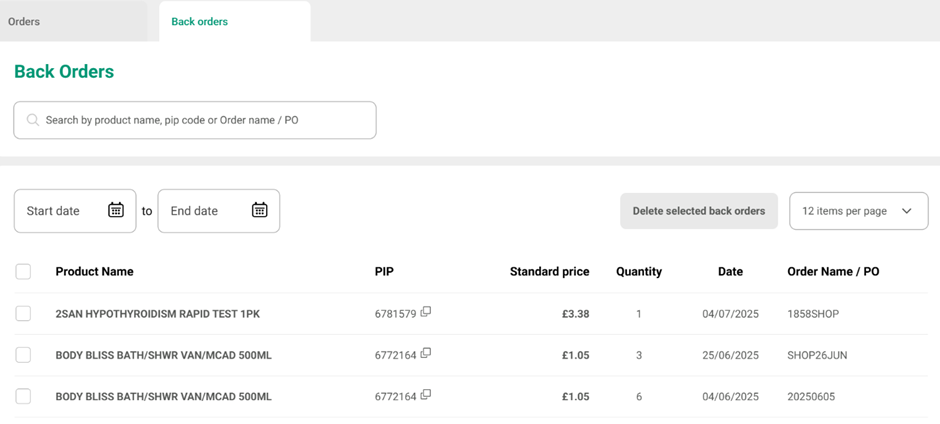
Task: Select the 2SAN Hypothyroidism Rapid Test checkbox
Action: pyautogui.click(x=23, y=314)
